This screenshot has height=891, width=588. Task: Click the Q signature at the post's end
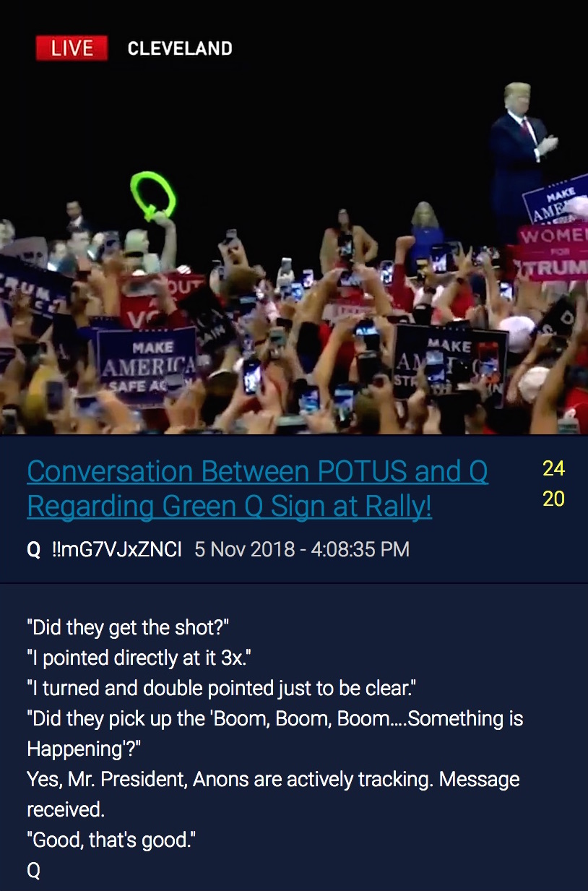pos(33,871)
